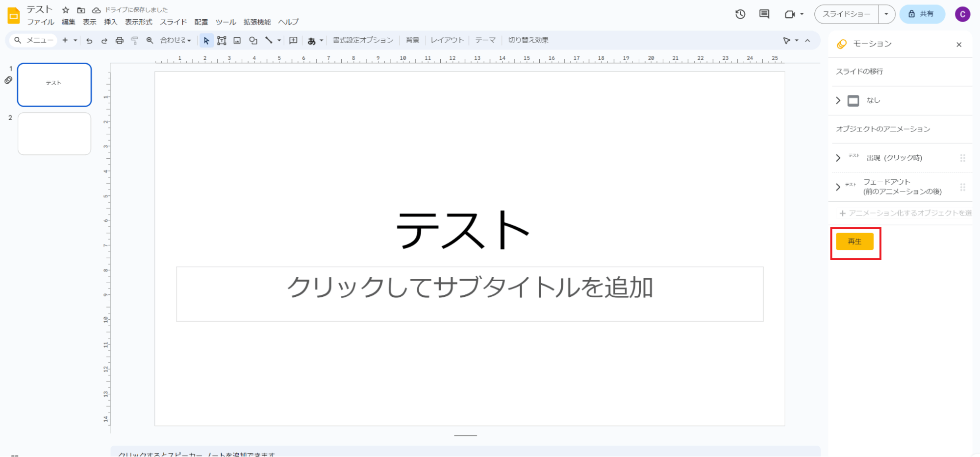Expand the フェードアウト animation entry

point(838,187)
